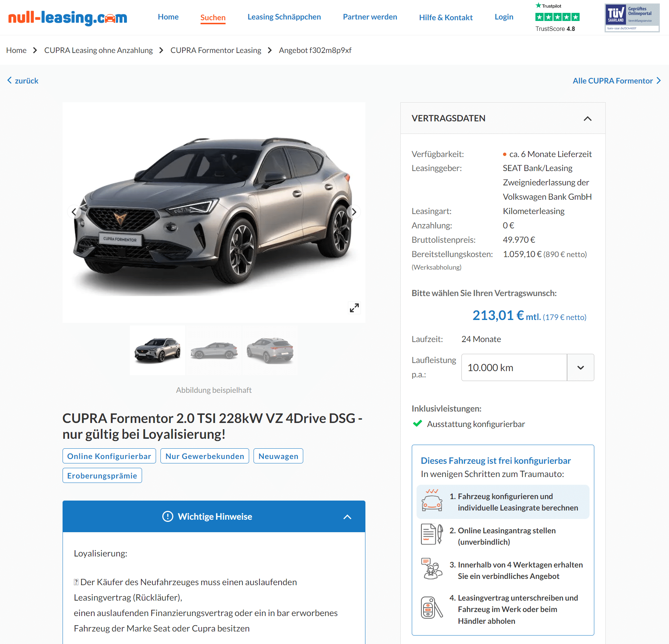Click the Neuwagen tag
The image size is (669, 644).
coord(278,456)
